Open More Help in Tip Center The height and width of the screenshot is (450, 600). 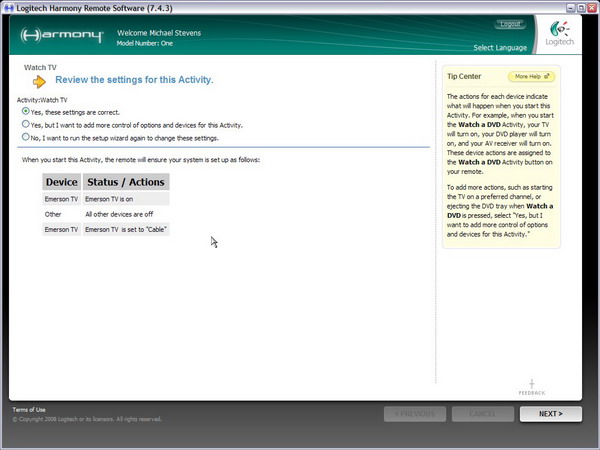pos(532,77)
